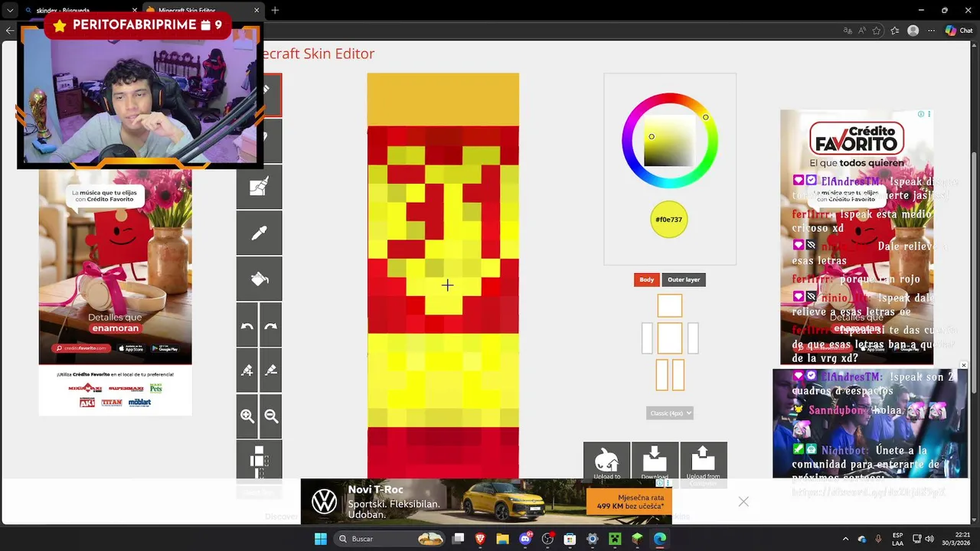Open a new browser tab

coord(275,10)
